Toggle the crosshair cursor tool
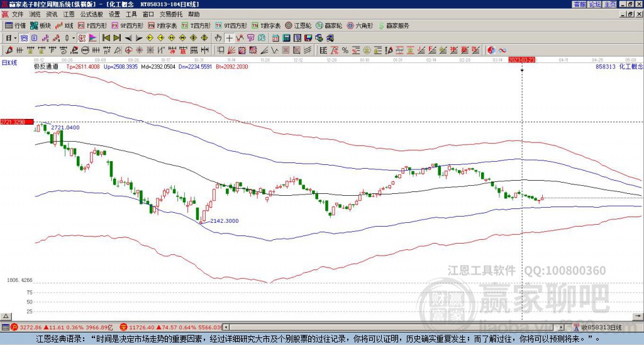Image resolution: width=644 pixels, height=345 pixels. coord(229,38)
